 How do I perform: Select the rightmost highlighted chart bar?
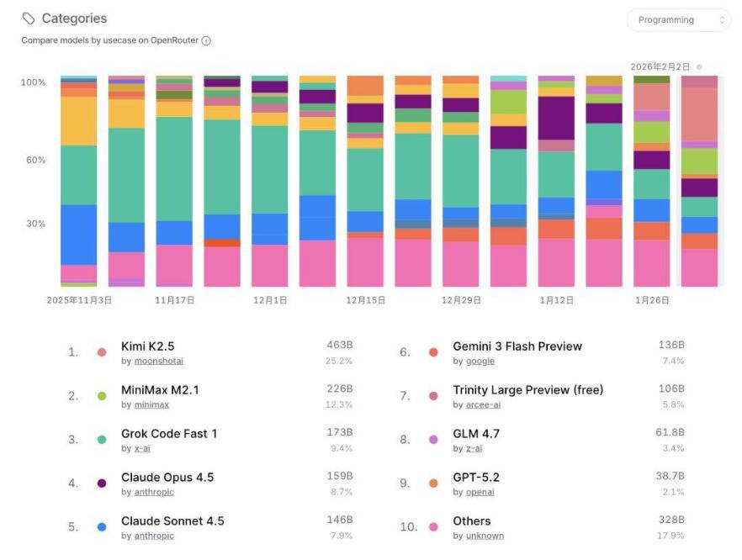point(700,181)
